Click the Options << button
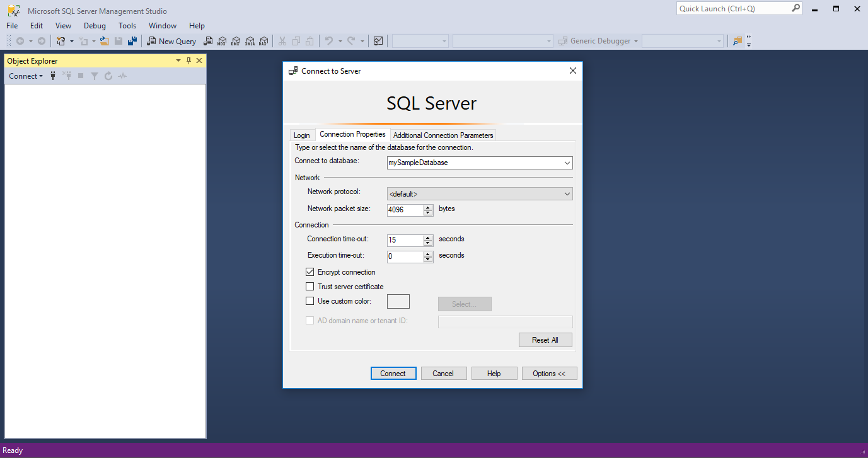Viewport: 868px width, 458px height. pos(549,374)
